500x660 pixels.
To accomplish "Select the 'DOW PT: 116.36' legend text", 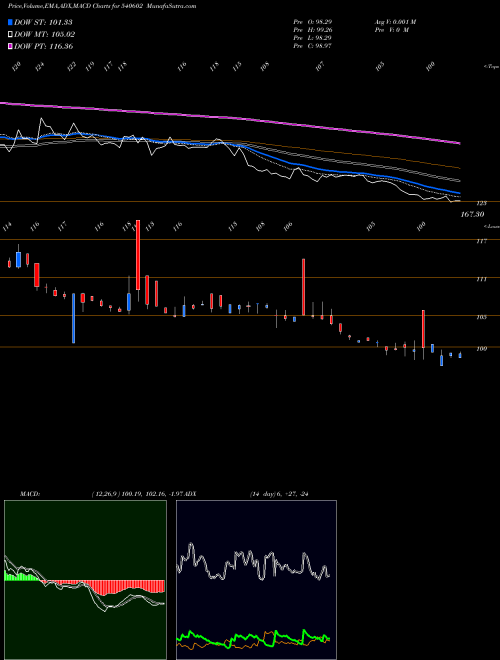I will click(x=44, y=46).
